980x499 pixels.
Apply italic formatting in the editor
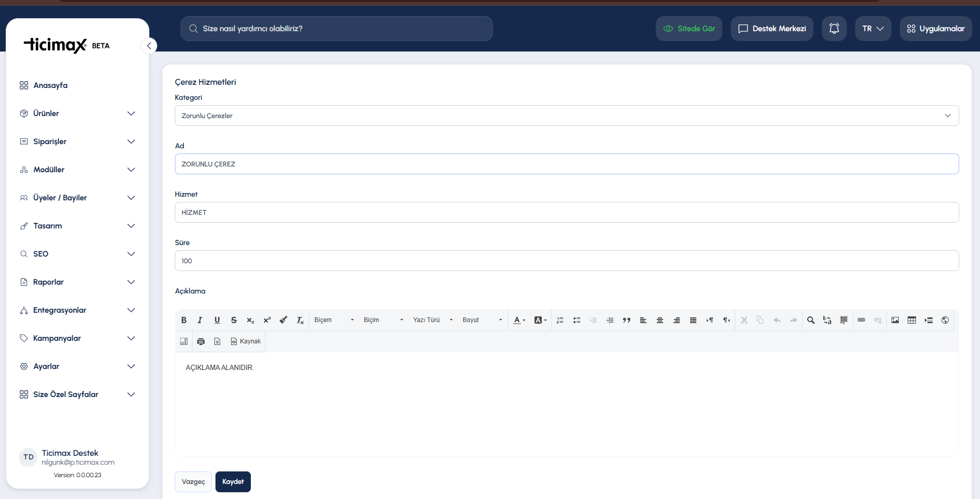tap(200, 320)
